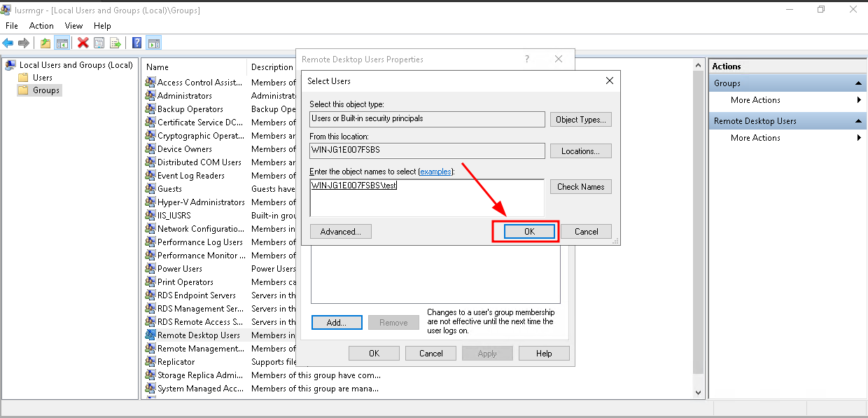The image size is (868, 418).
Task: Click the Up one level folder icon
Action: point(45,43)
